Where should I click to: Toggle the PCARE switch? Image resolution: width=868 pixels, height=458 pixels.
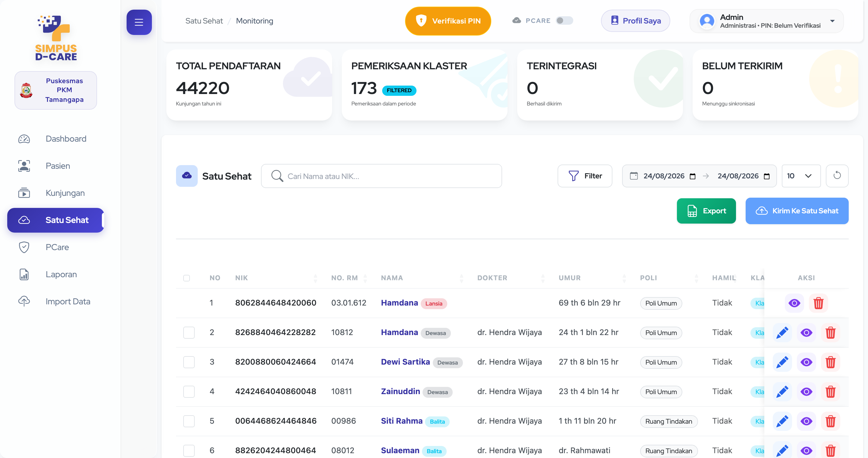pos(565,20)
